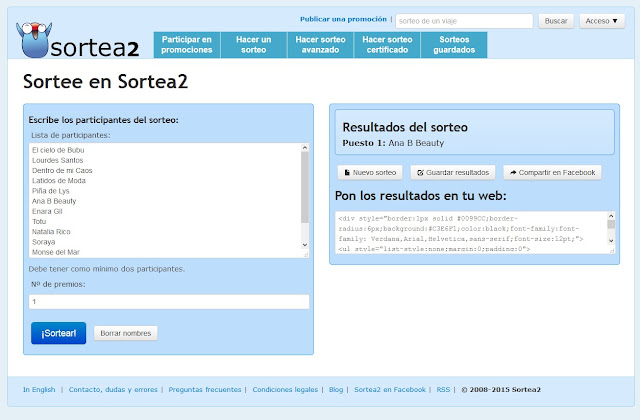The height and width of the screenshot is (420, 640).
Task: Open the Blog footer link
Action: (x=336, y=389)
